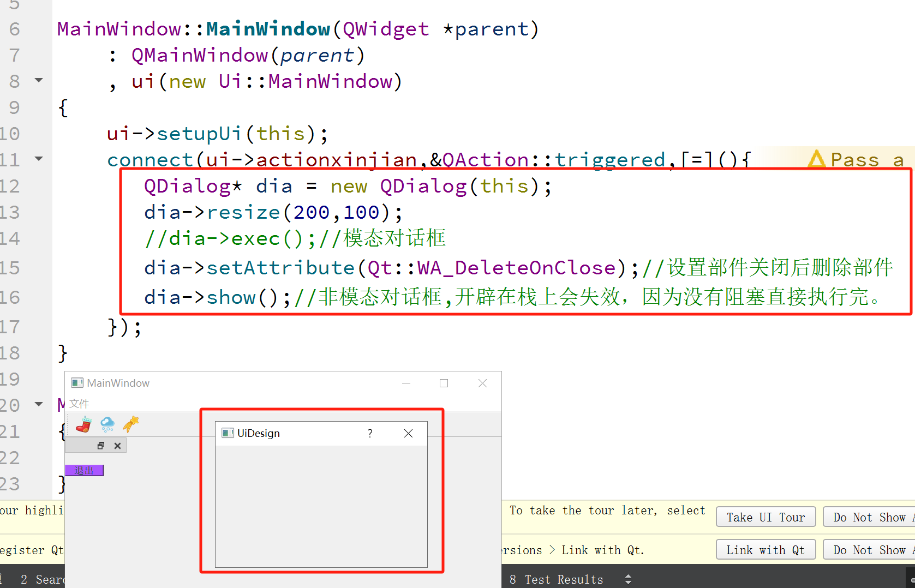The width and height of the screenshot is (915, 588).
Task: Click the QDialog* dia = new QDialog(this) line
Action: (x=348, y=186)
